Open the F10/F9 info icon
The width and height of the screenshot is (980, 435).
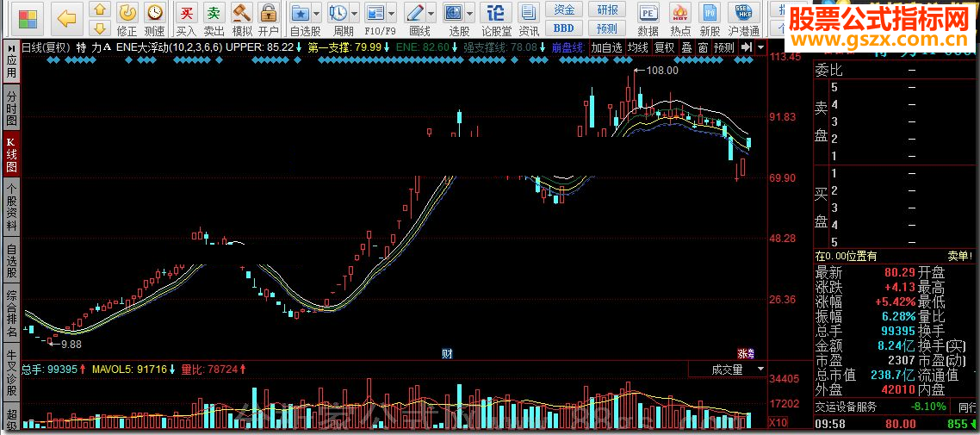pyautogui.click(x=375, y=13)
